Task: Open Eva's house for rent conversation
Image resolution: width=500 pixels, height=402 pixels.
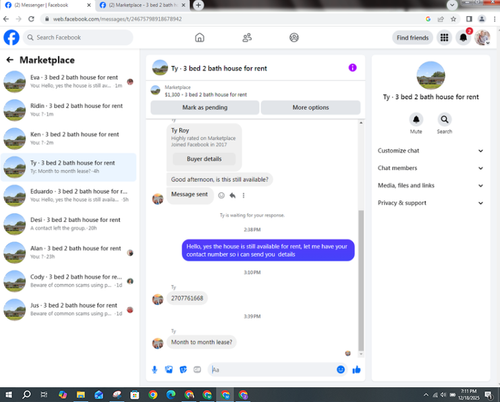Action: (68, 82)
